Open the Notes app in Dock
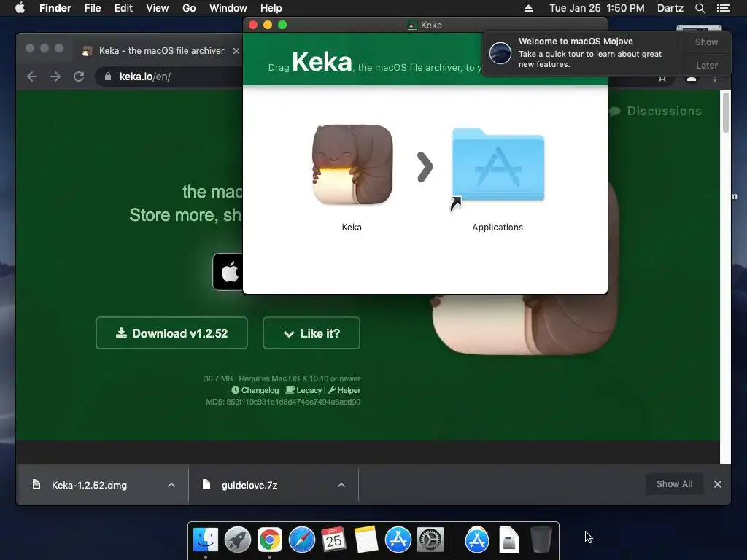747x560 pixels. point(366,540)
